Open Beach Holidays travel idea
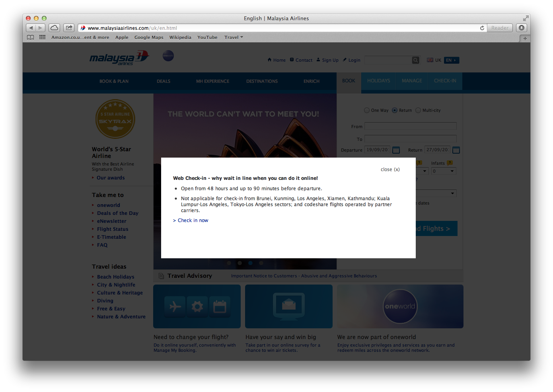 click(116, 277)
